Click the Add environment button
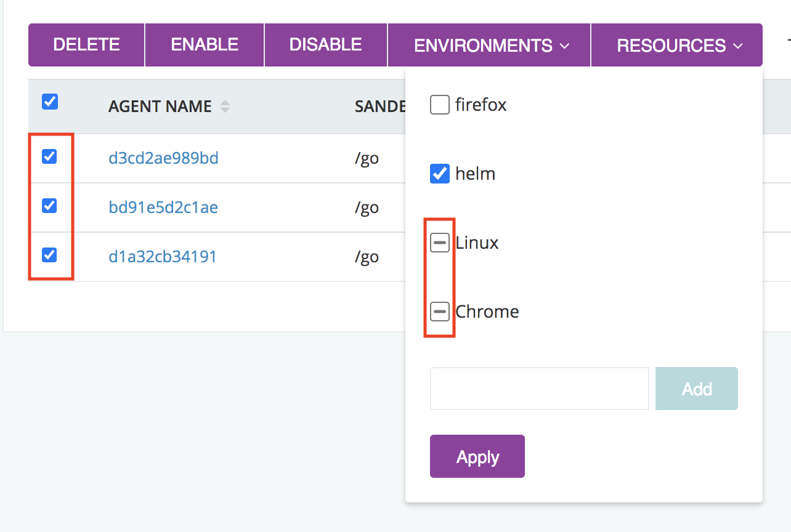The height and width of the screenshot is (532, 791). click(x=697, y=389)
